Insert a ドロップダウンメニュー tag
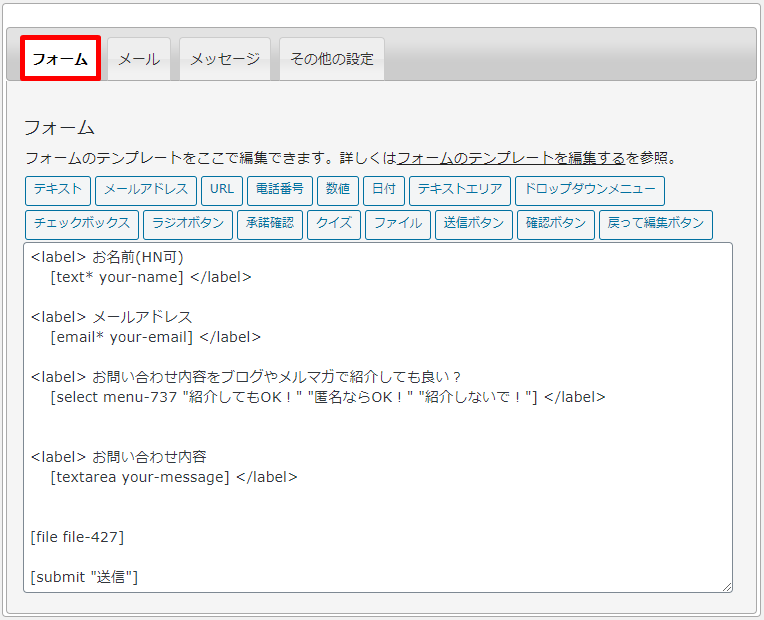 pyautogui.click(x=589, y=190)
